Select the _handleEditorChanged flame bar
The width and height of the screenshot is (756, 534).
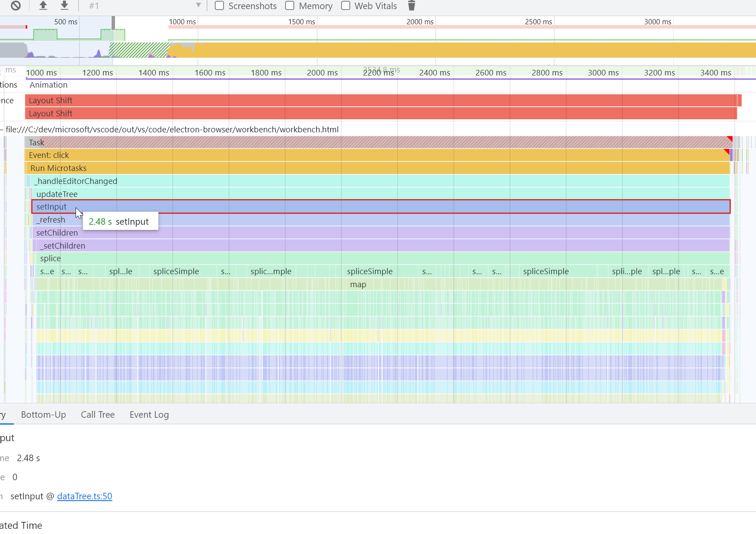(x=380, y=181)
